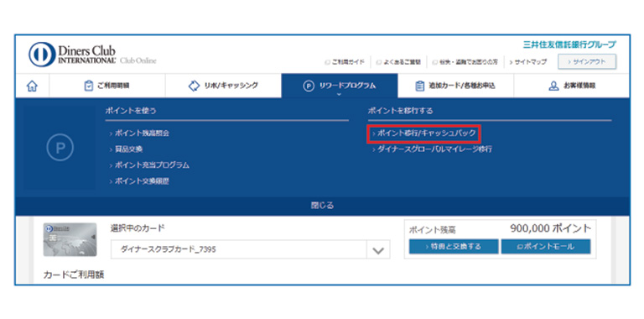
Task: Open the 追加カード/各種お申込 tab
Action: click(456, 86)
